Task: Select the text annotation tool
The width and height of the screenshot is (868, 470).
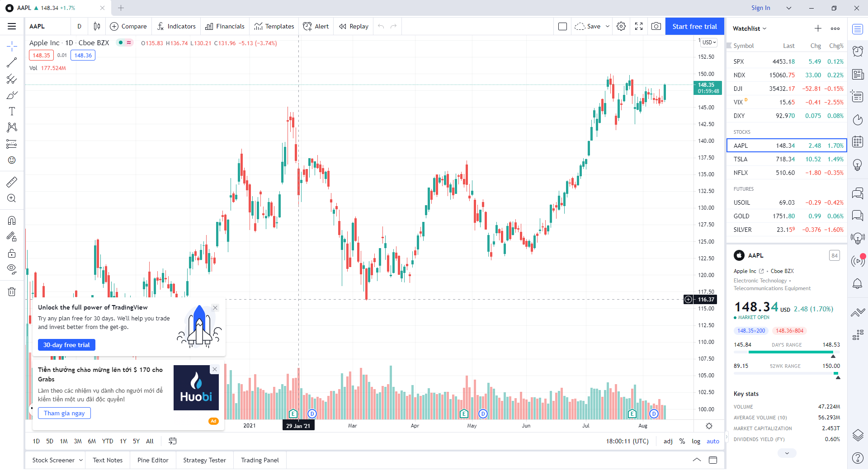Action: pos(12,112)
